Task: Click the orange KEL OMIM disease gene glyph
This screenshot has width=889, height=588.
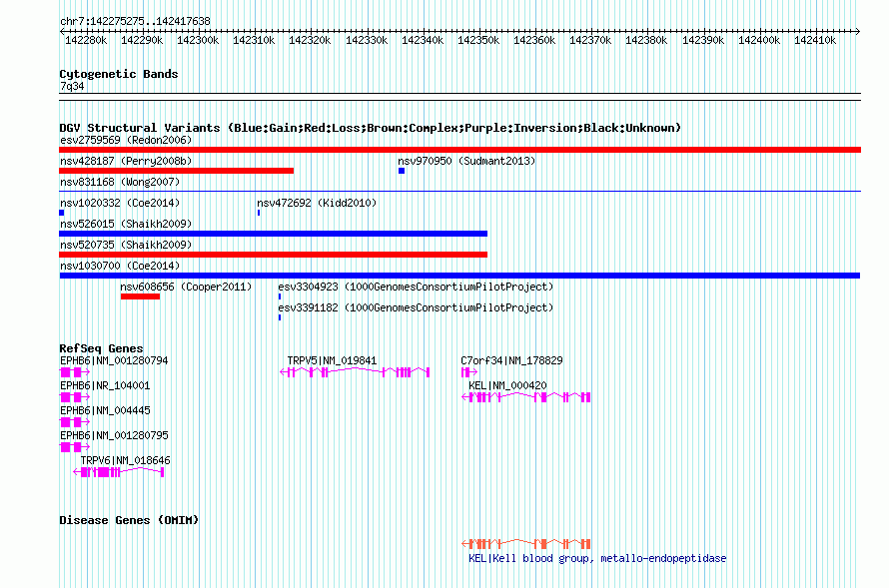Action: pos(526,544)
